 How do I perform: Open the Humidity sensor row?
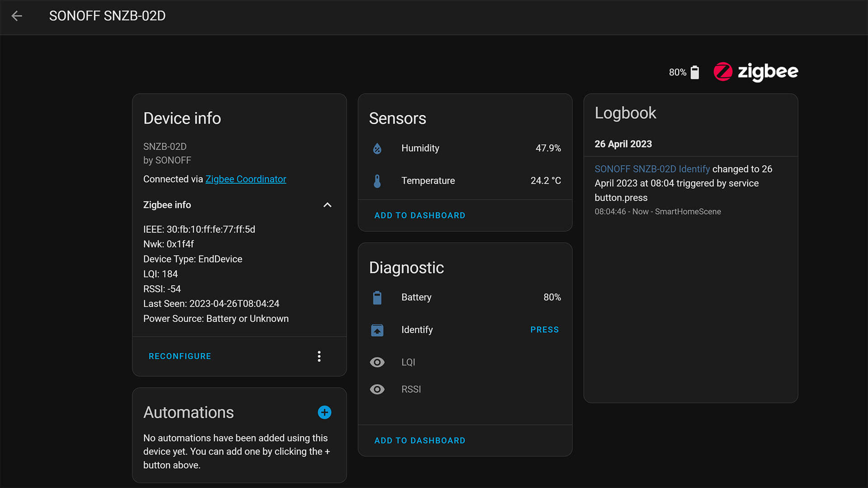point(465,148)
